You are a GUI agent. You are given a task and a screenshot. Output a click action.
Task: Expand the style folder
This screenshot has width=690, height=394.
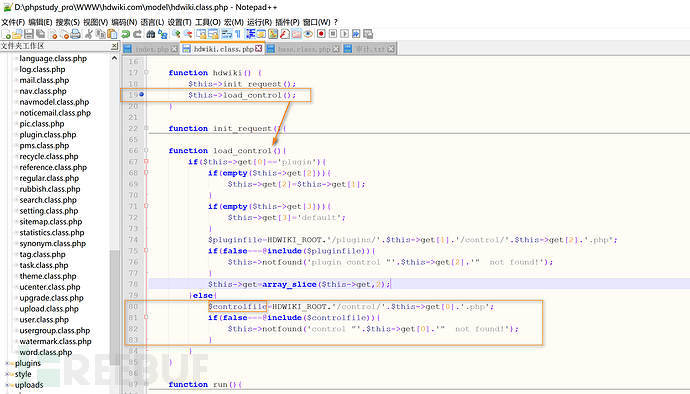point(7,374)
